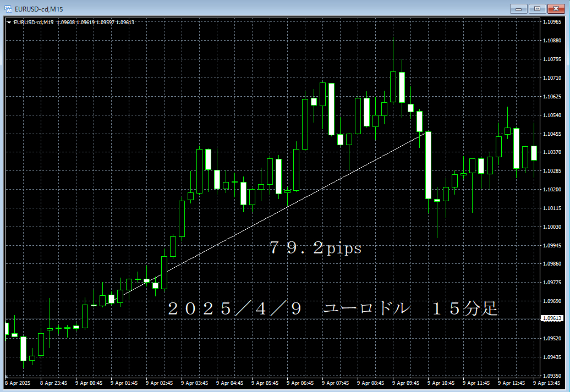Click the 9 Apr 13:45 time axis label
This screenshot has height=392, width=570.
pos(547,383)
